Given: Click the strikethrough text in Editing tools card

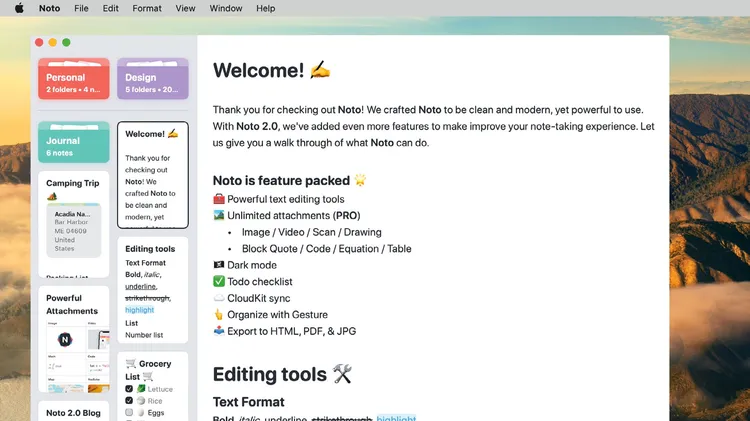Looking at the screenshot, I should (148, 298).
